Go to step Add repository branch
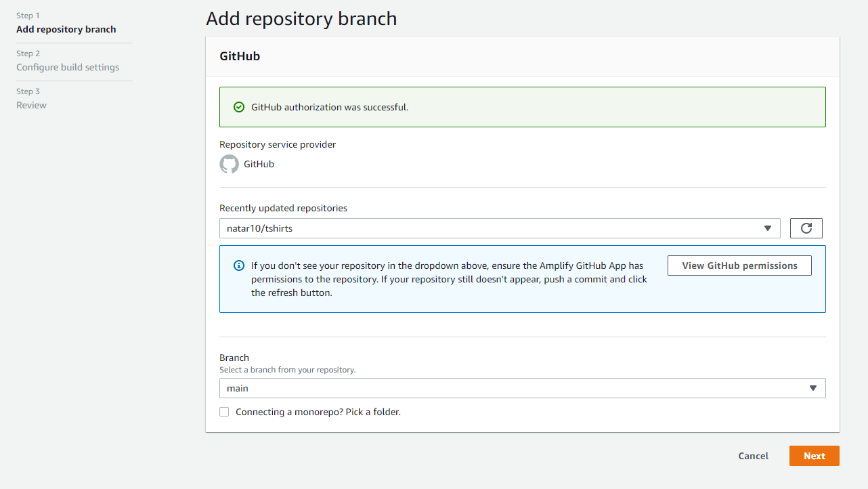This screenshot has width=868, height=489. (66, 29)
